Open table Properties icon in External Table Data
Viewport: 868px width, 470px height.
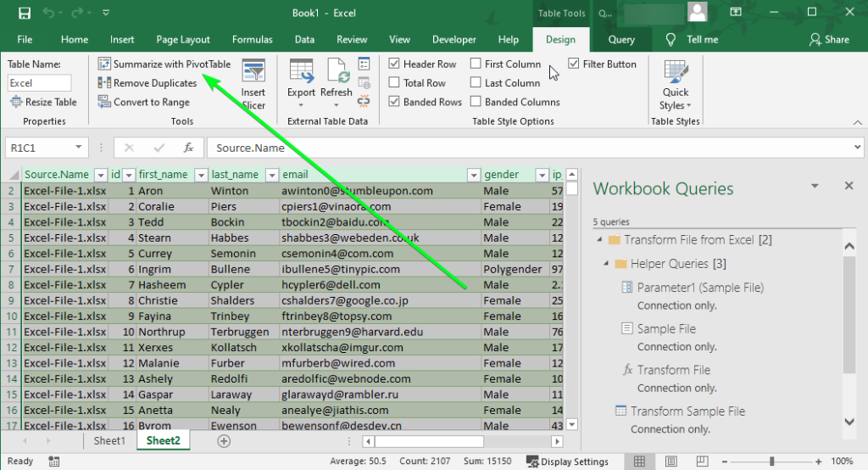tap(364, 64)
